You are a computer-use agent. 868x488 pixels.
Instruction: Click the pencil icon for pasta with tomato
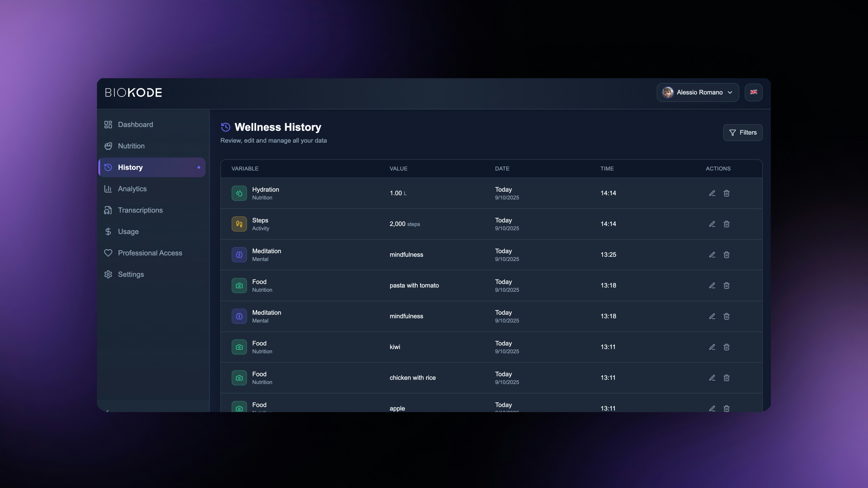click(x=712, y=286)
